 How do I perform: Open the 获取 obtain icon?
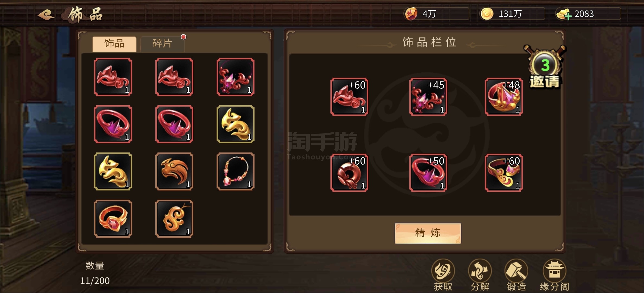443,275
